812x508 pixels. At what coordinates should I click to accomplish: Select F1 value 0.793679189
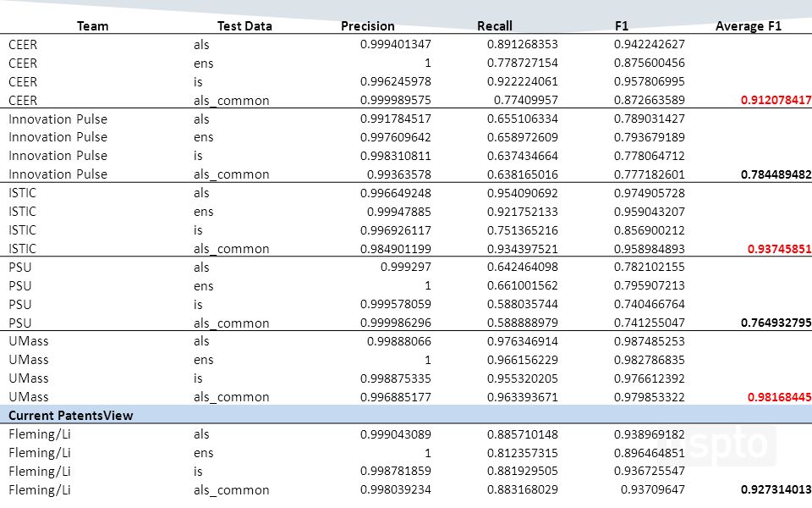click(650, 137)
